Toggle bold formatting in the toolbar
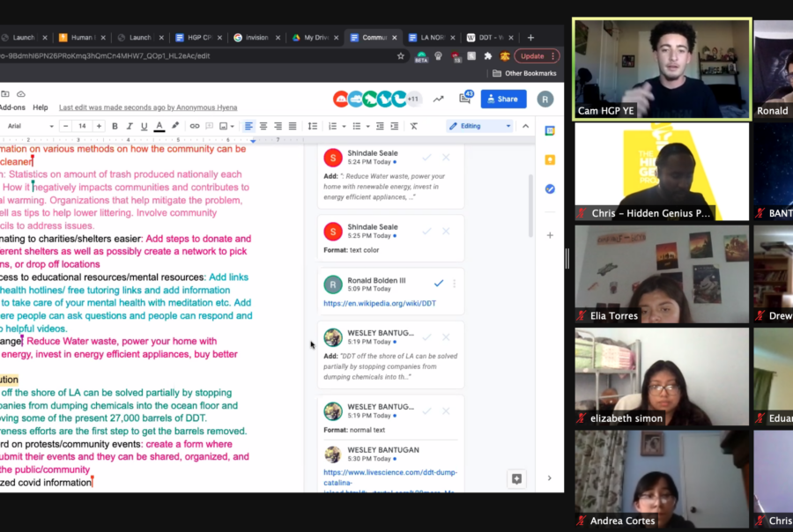 pyautogui.click(x=115, y=126)
